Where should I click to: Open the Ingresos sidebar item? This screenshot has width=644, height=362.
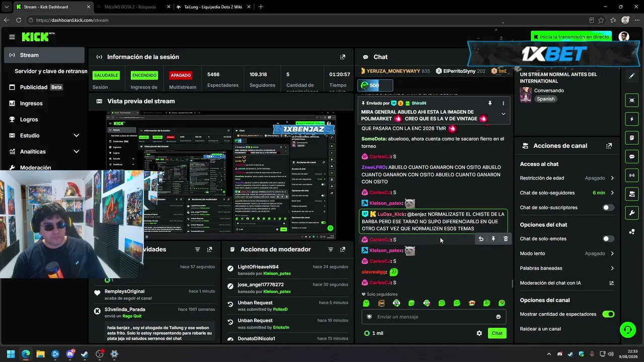pyautogui.click(x=44, y=103)
